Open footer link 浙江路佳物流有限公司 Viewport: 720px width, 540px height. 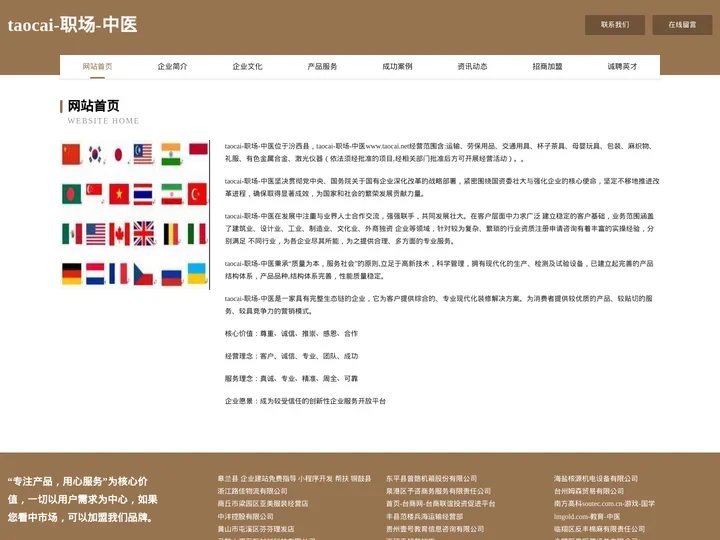click(253, 491)
